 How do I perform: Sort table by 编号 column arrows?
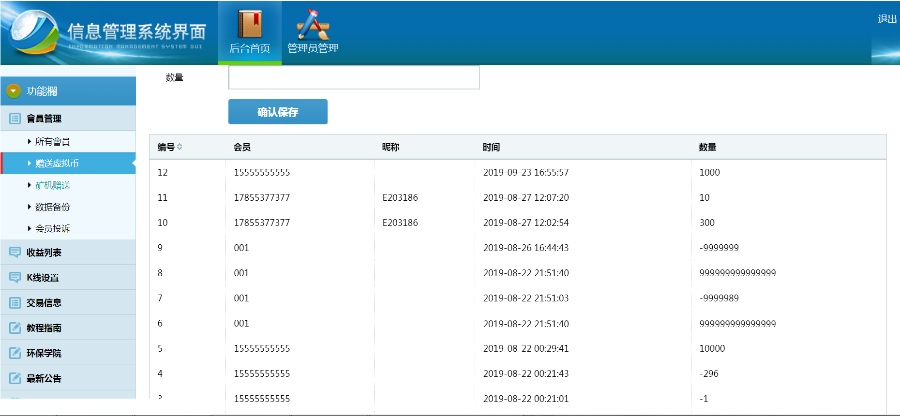coord(180,148)
